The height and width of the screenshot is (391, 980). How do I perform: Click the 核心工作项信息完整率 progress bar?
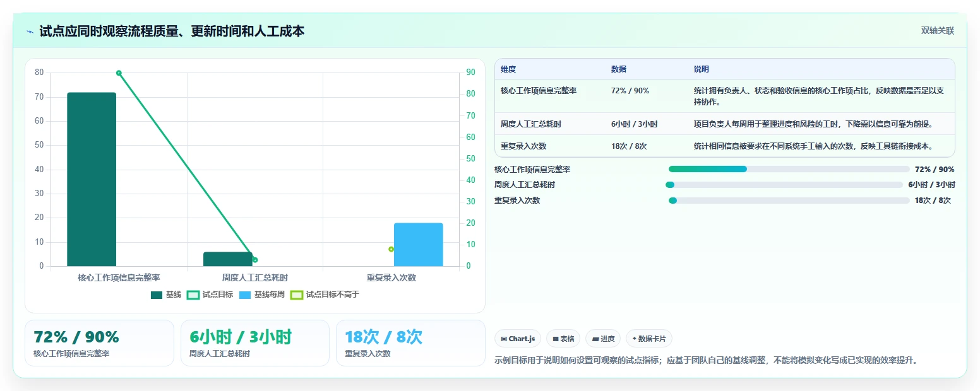pyautogui.click(x=789, y=169)
